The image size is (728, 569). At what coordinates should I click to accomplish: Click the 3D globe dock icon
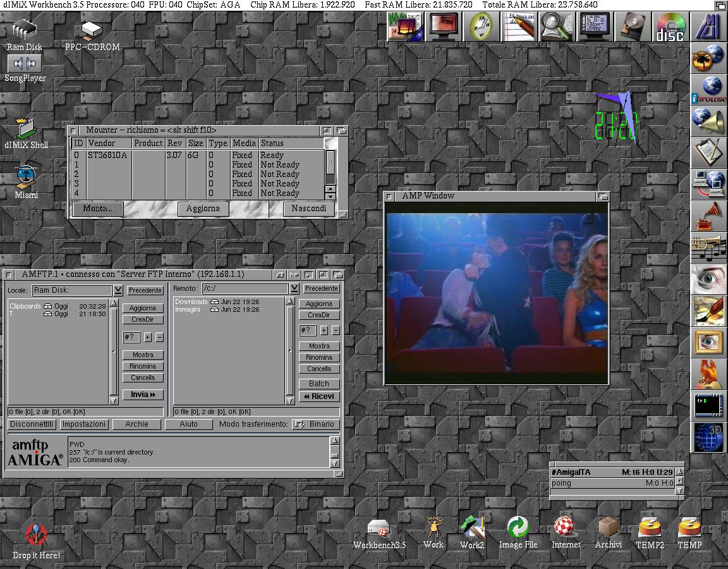[x=709, y=437]
